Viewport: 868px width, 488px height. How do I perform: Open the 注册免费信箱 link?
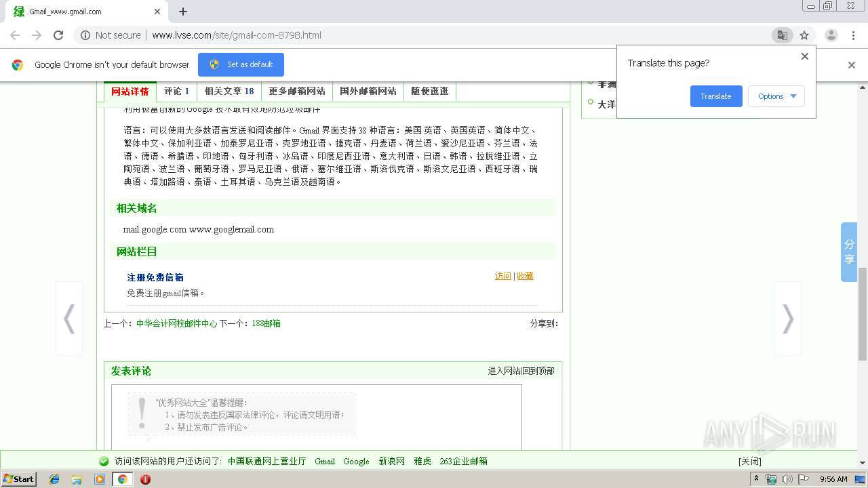point(155,277)
